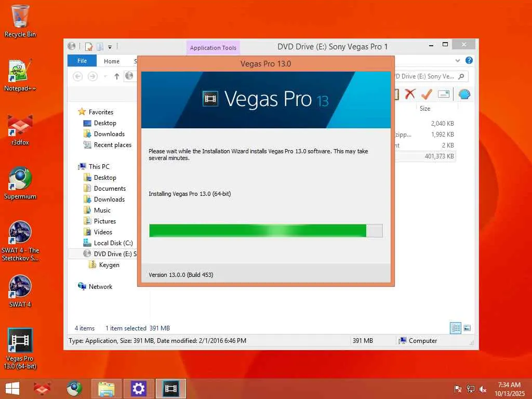532x399 pixels.
Task: Click the muted volume tray icon
Action: (x=483, y=389)
